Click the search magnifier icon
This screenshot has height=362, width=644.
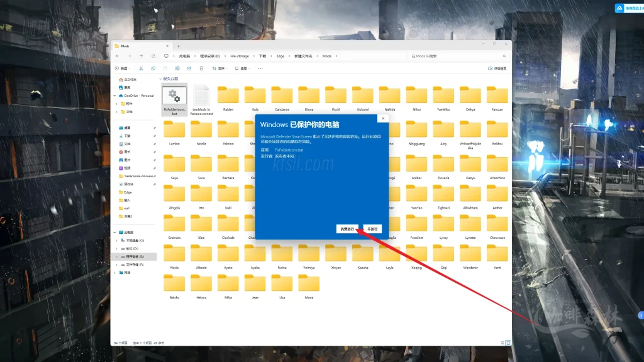click(504, 56)
